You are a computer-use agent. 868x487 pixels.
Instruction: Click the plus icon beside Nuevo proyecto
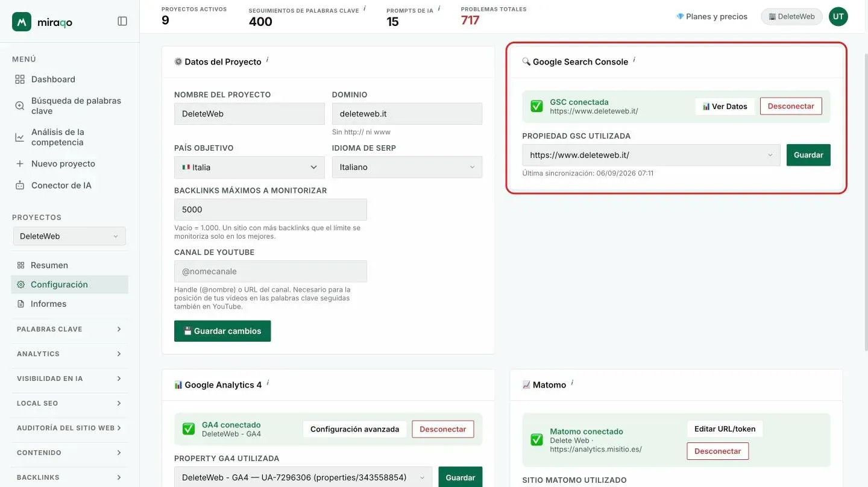(20, 164)
